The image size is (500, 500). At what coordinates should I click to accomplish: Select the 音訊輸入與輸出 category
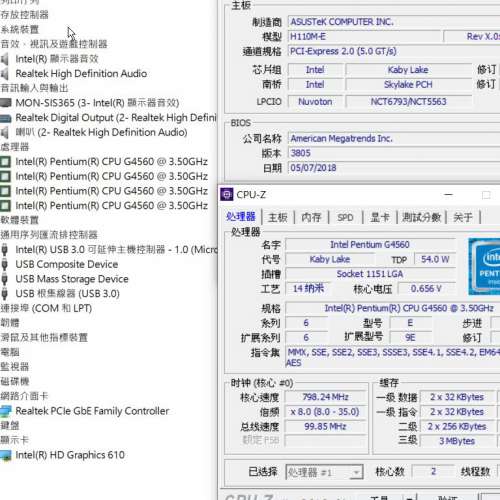click(34, 88)
